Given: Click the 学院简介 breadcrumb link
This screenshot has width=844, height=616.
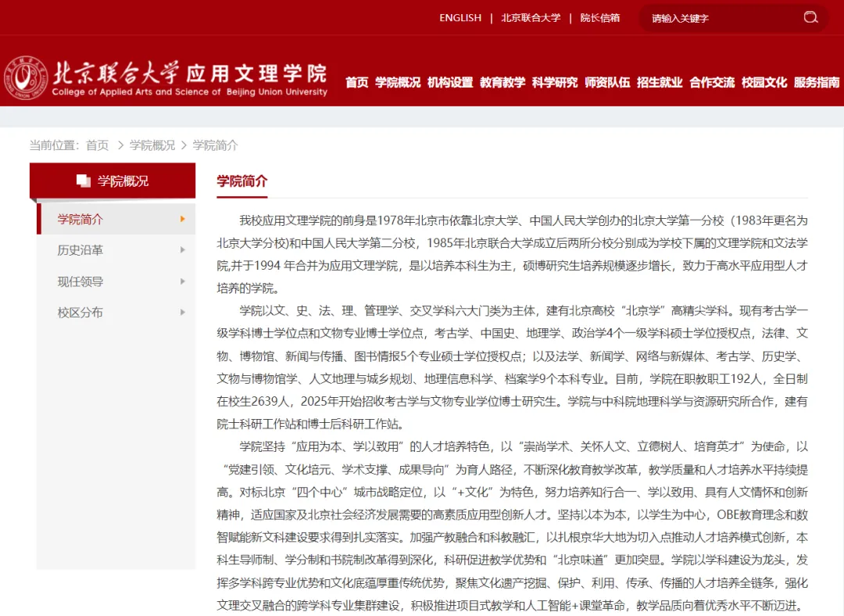Looking at the screenshot, I should pyautogui.click(x=216, y=145).
